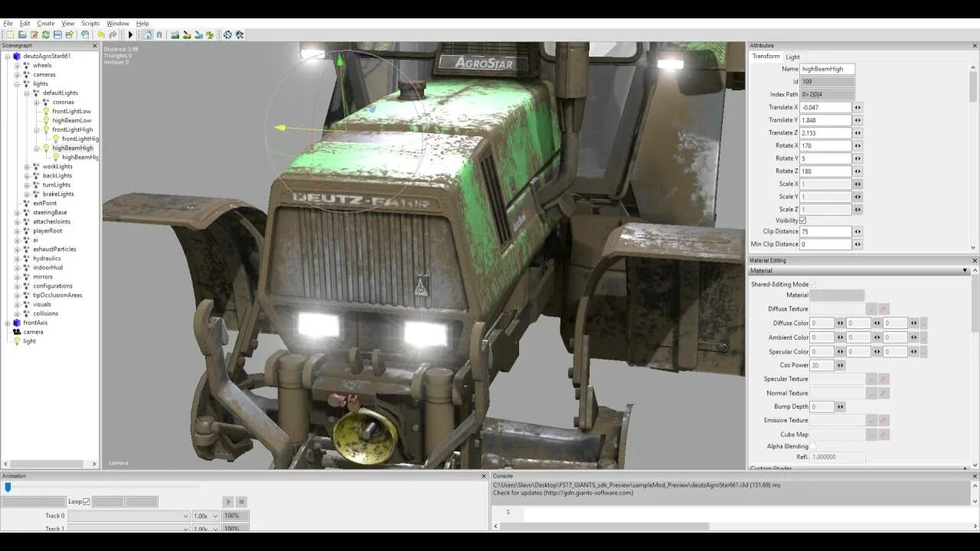Screen dimensions: 980x551
Task: Open the Window menu
Action: coord(118,24)
